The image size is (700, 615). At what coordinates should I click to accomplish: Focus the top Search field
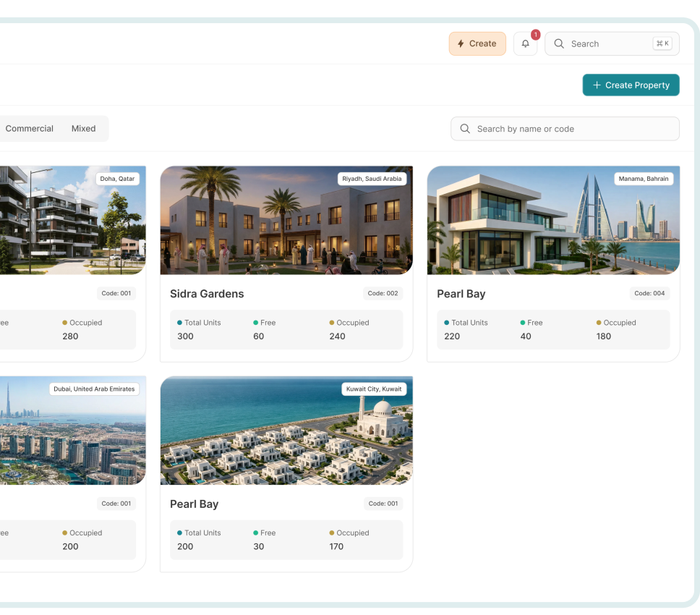tap(607, 43)
